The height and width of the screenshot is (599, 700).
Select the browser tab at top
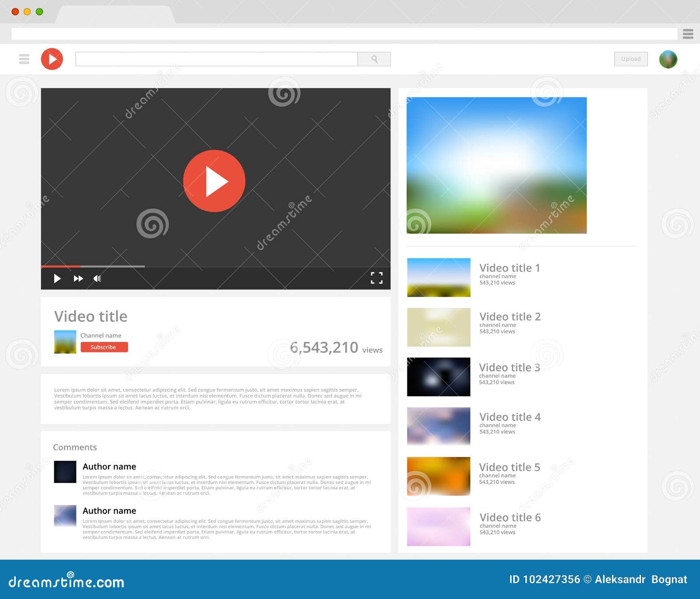[x=115, y=14]
